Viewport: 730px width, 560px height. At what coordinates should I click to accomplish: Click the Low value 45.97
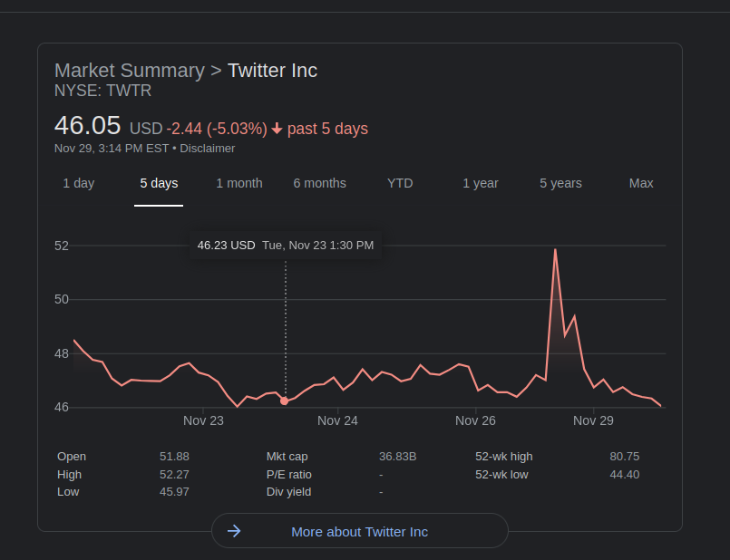[175, 492]
